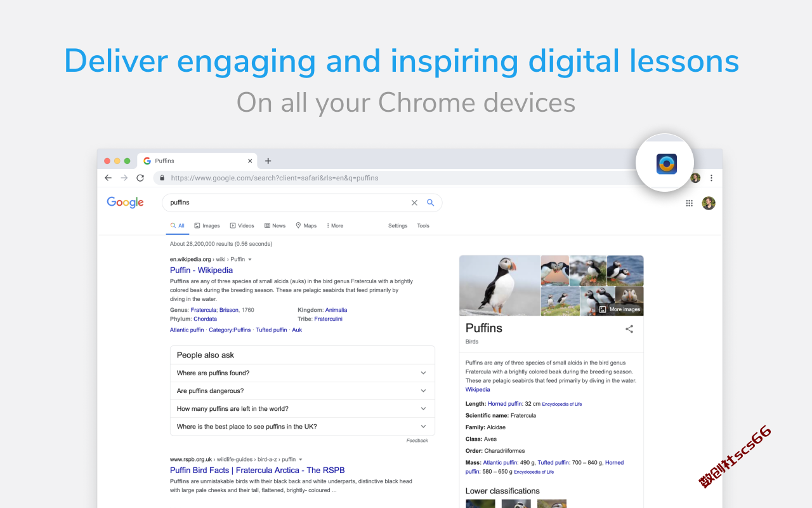Switch to the Maps search tab

pyautogui.click(x=306, y=225)
